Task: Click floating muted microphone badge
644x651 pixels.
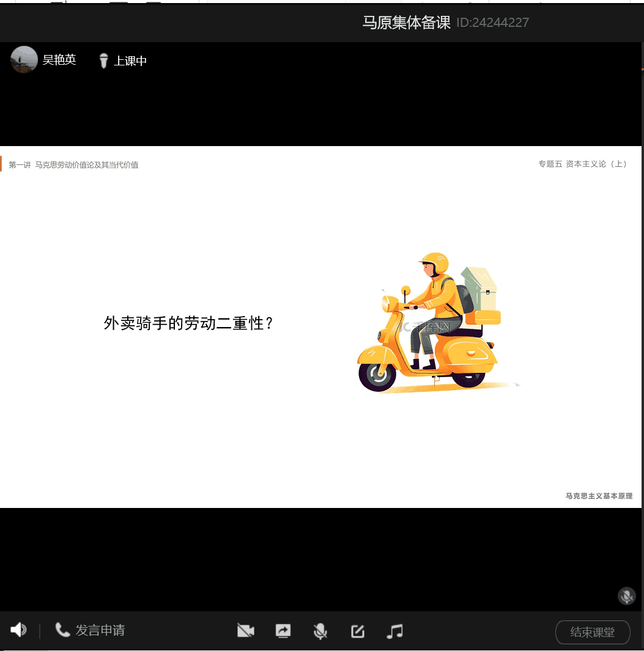Action: coord(626,596)
